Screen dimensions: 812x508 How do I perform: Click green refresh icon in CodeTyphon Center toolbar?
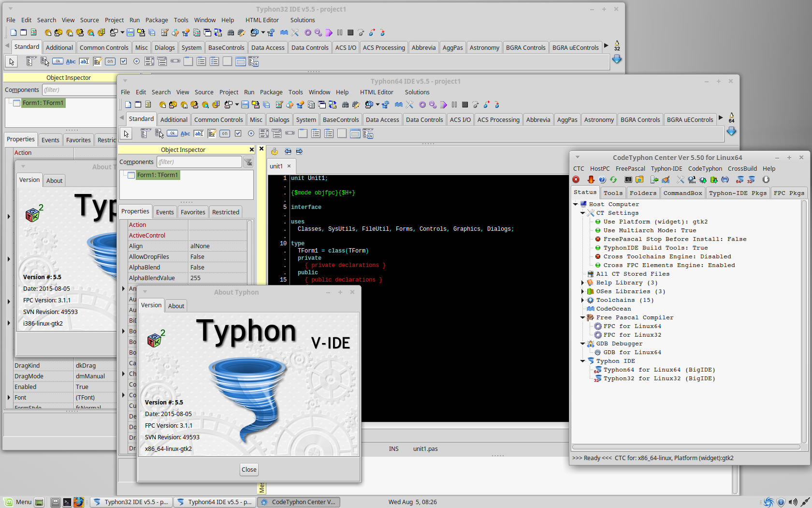point(613,179)
